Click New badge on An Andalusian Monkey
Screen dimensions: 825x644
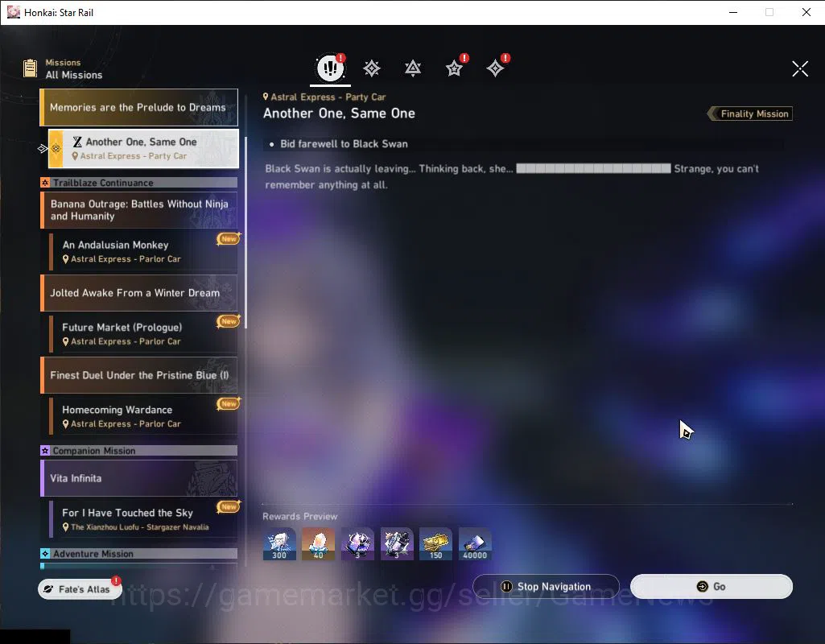point(229,239)
